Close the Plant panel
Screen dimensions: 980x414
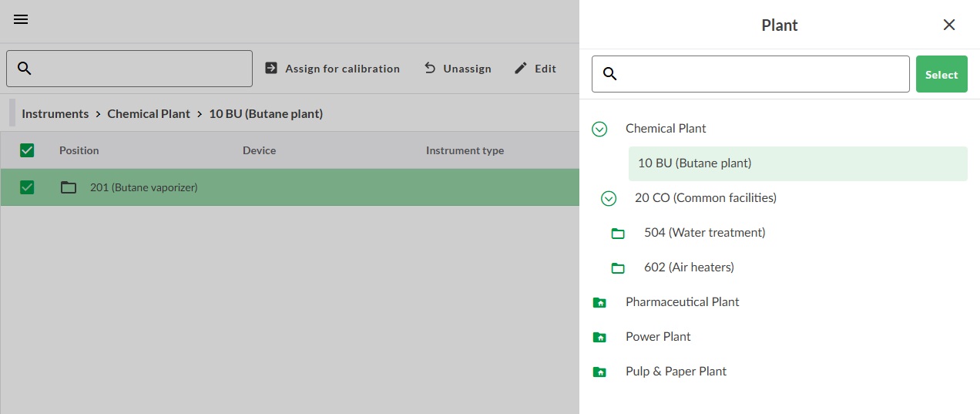(949, 25)
